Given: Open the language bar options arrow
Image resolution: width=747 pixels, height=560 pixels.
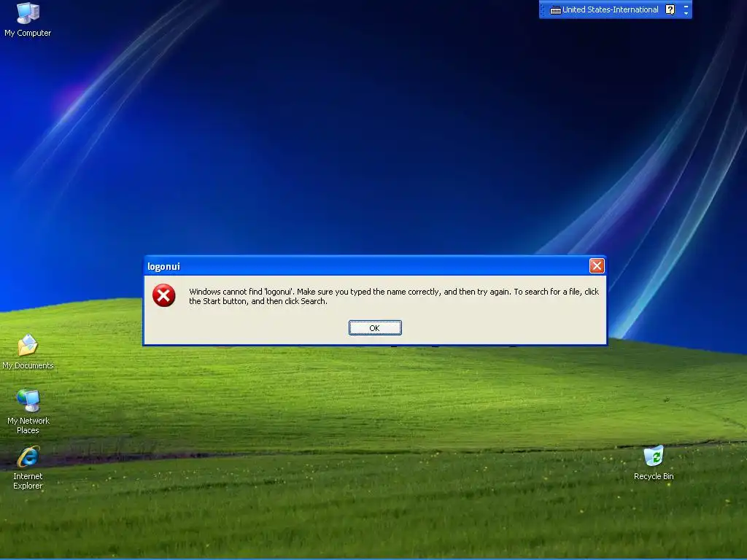Looking at the screenshot, I should (x=686, y=13).
